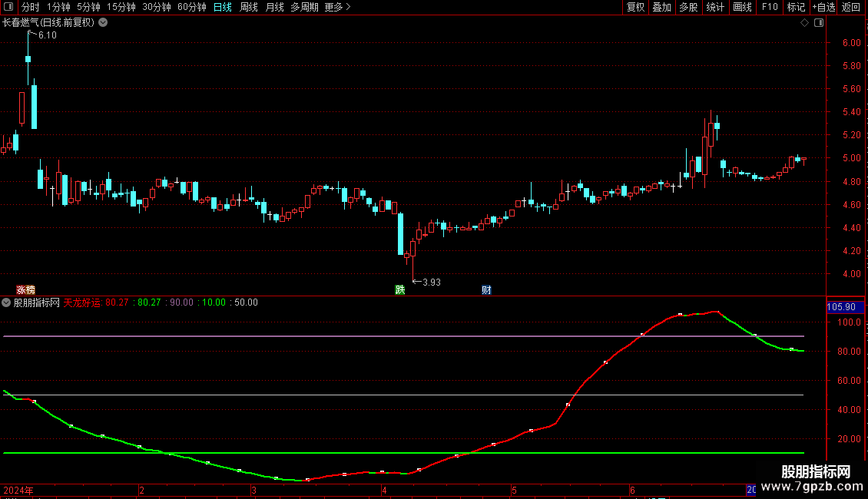Open the 多周期 multi-period view

click(x=304, y=7)
